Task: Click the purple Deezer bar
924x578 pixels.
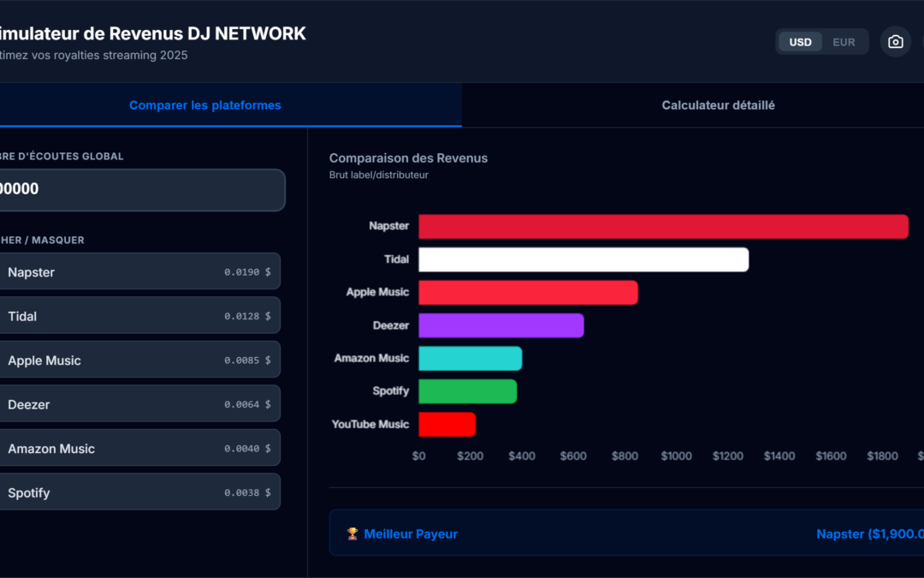Action: click(500, 325)
